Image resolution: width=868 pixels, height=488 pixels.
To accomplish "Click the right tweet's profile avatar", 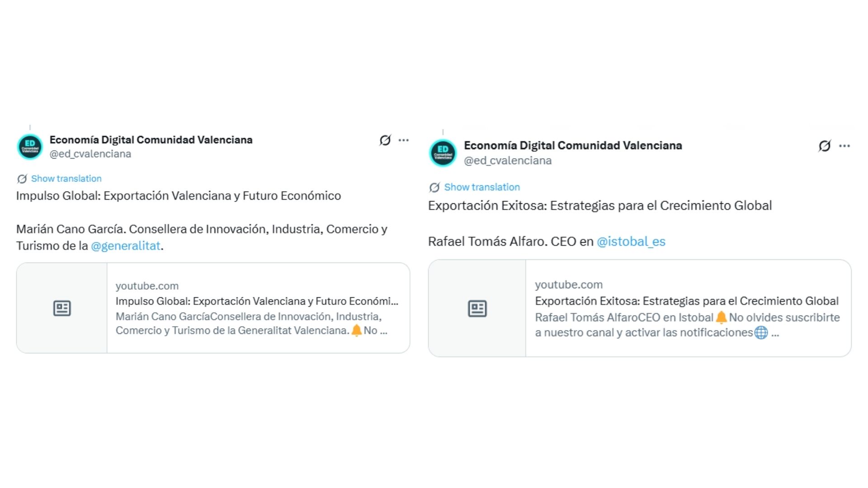I will [x=443, y=153].
